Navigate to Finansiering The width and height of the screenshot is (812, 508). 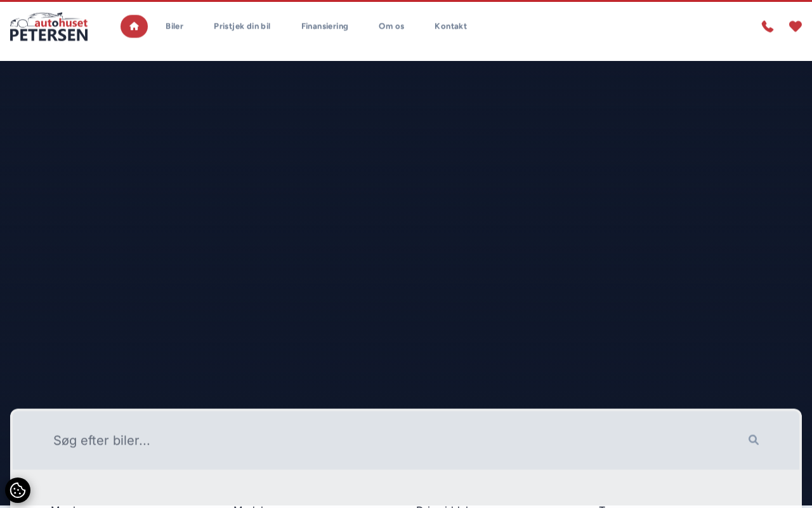pos(325,27)
